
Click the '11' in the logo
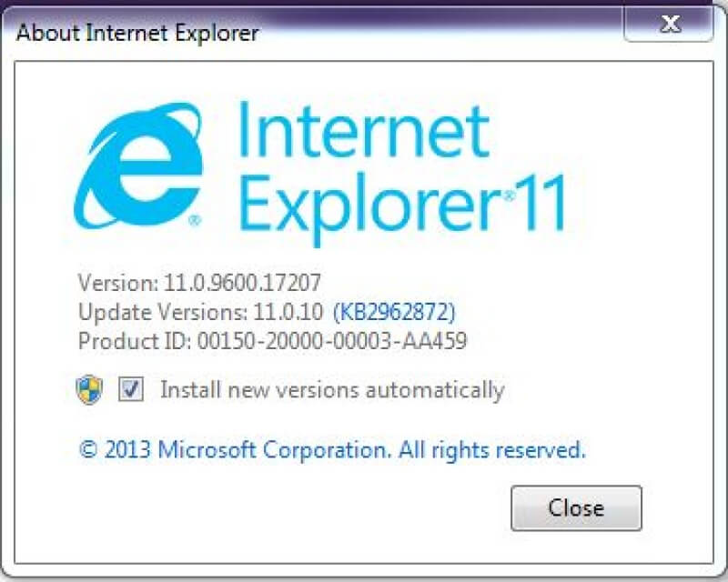click(541, 203)
